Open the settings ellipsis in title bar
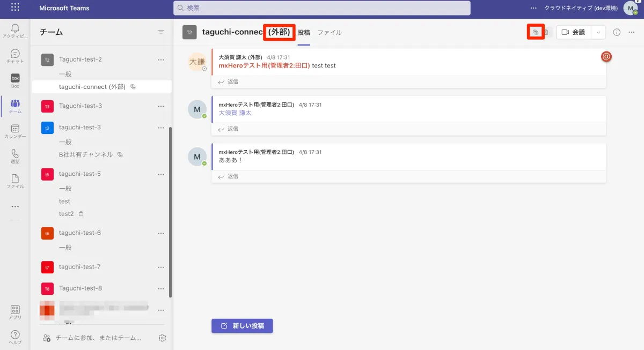 tap(533, 8)
